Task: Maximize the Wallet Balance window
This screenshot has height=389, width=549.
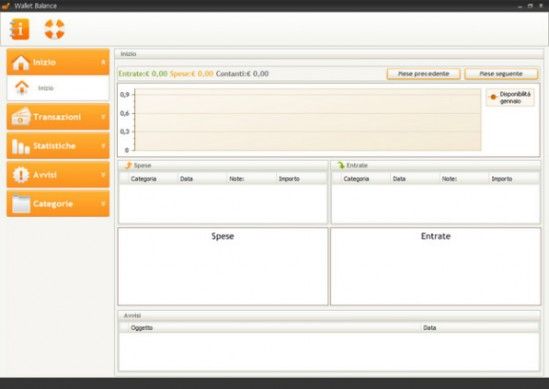Action: click(x=530, y=6)
